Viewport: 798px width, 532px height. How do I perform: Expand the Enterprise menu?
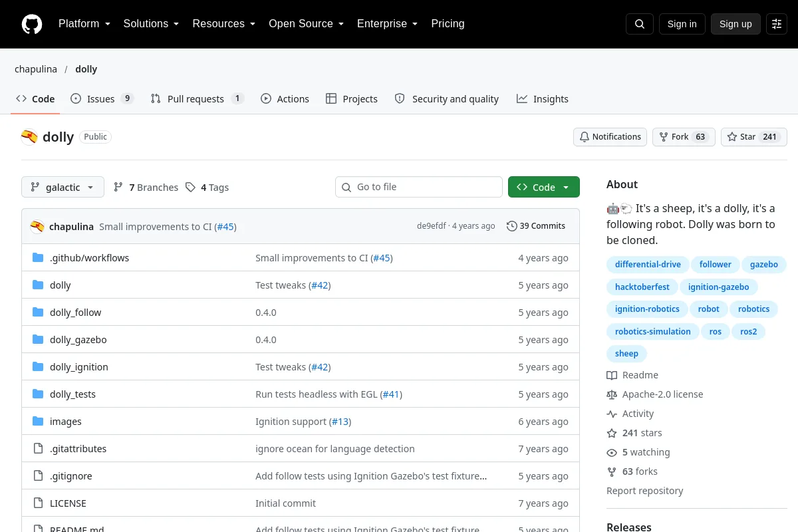387,24
